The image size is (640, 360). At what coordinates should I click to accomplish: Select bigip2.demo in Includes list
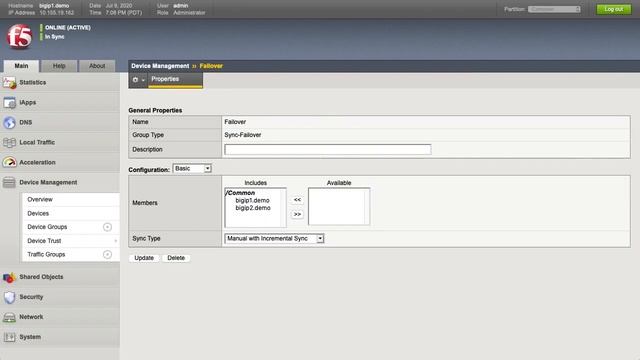[x=253, y=208]
